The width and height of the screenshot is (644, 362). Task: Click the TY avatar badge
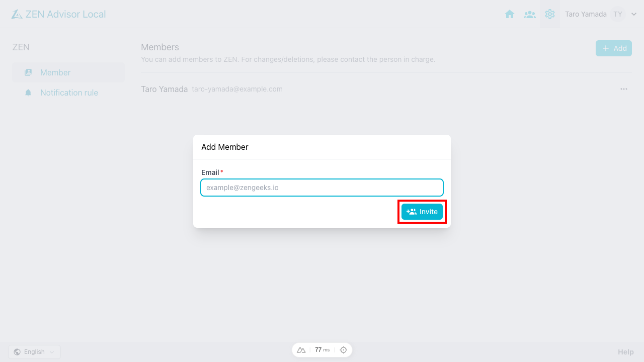click(617, 14)
